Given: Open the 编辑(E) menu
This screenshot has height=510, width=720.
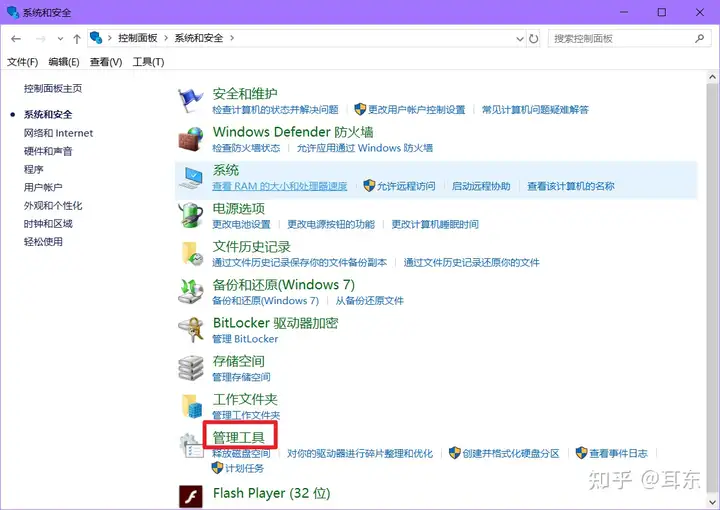Looking at the screenshot, I should point(64,62).
